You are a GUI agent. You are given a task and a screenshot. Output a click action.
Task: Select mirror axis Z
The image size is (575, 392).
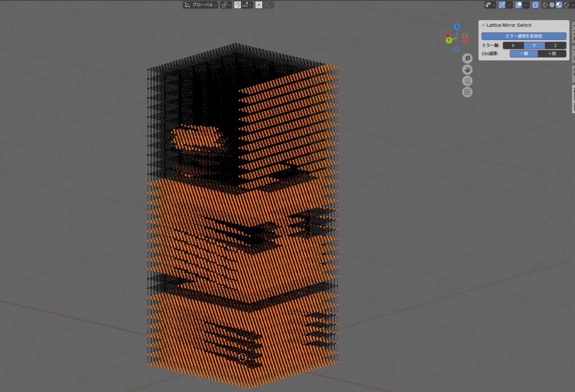(x=555, y=45)
